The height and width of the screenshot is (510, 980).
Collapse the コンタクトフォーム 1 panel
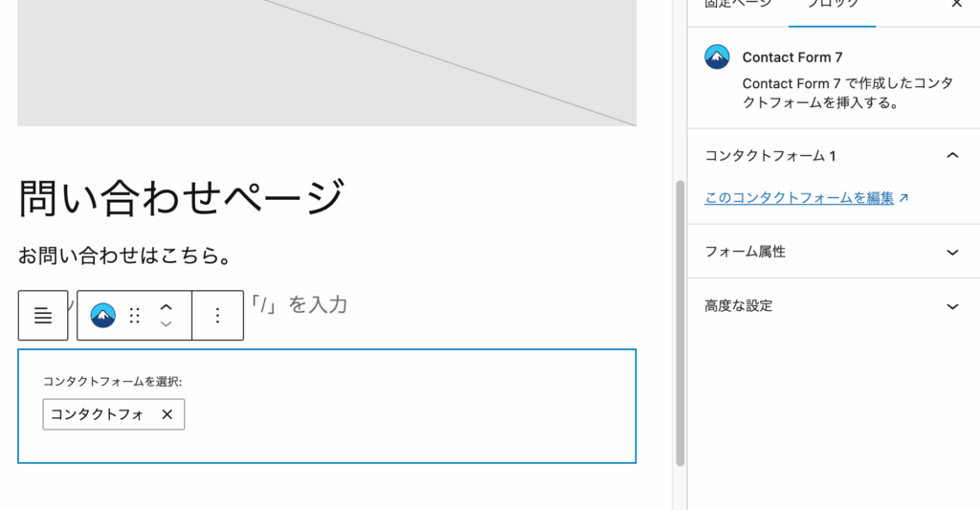pyautogui.click(x=952, y=155)
